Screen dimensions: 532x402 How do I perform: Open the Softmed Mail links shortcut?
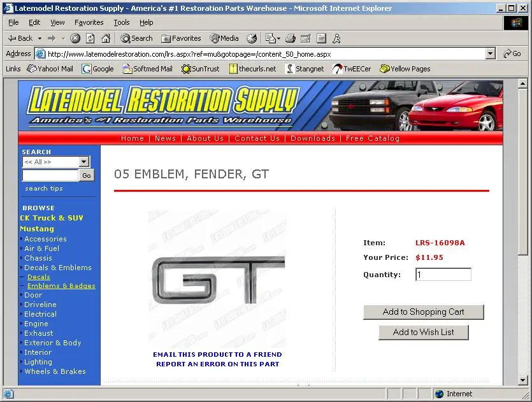pyautogui.click(x=147, y=69)
